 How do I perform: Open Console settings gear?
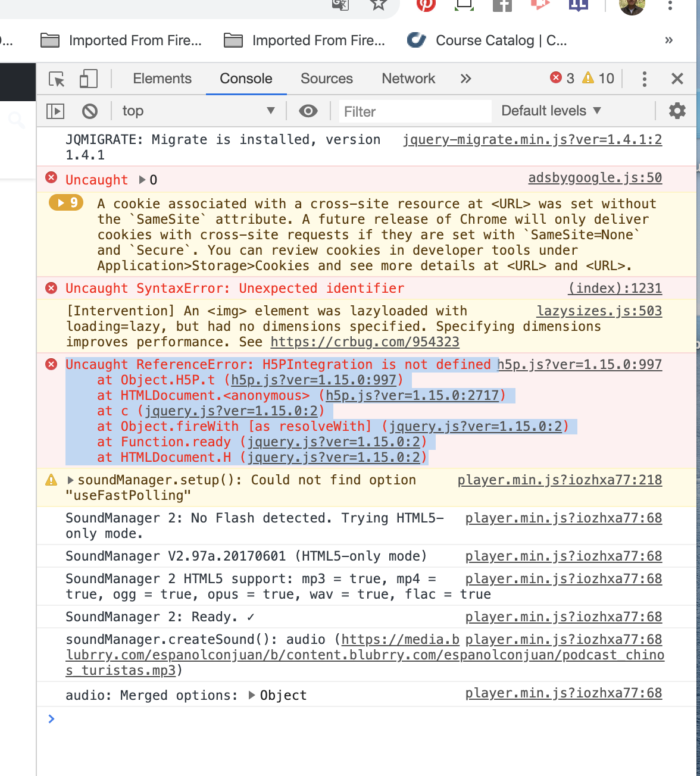coord(677,111)
